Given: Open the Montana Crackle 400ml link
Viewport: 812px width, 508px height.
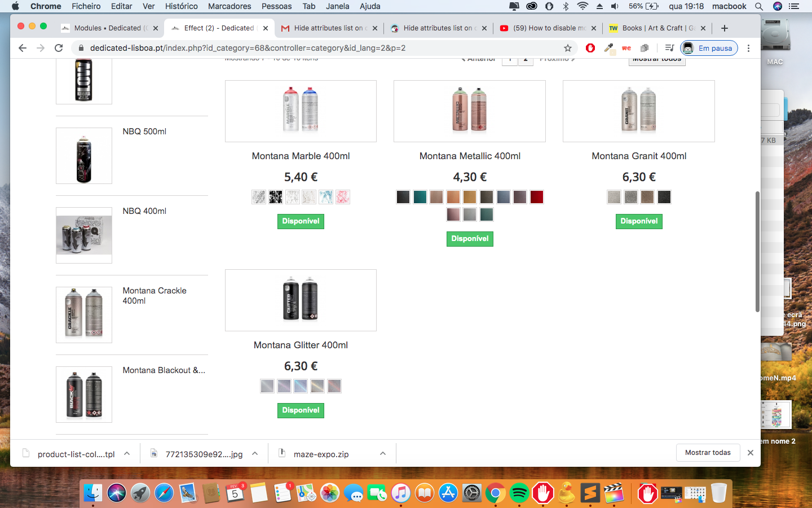Looking at the screenshot, I should [155, 296].
